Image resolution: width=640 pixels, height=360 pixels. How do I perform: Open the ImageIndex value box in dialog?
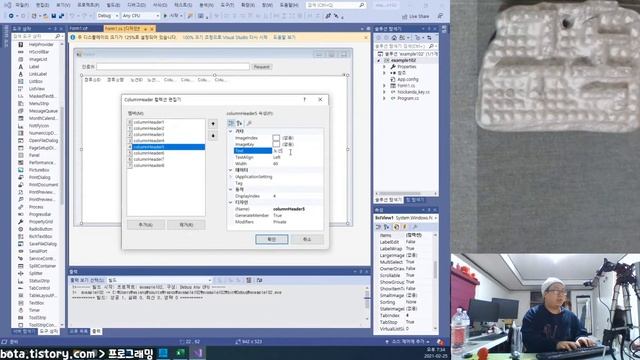[x=297, y=138]
